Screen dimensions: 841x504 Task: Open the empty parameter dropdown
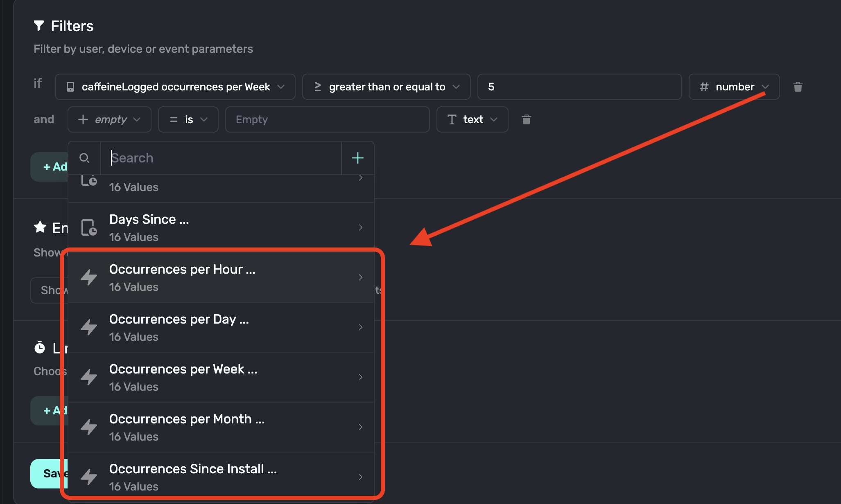(109, 119)
